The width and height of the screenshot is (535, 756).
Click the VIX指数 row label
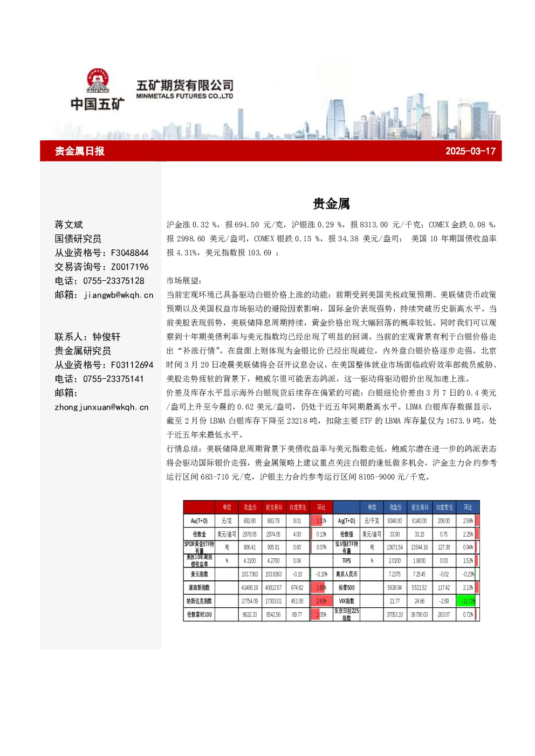point(346,601)
